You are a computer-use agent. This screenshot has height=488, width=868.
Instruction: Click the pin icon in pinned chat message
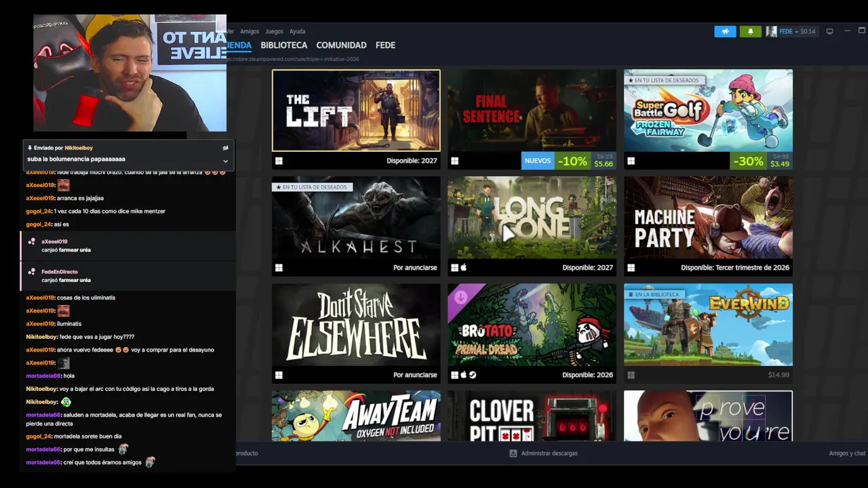(30, 148)
